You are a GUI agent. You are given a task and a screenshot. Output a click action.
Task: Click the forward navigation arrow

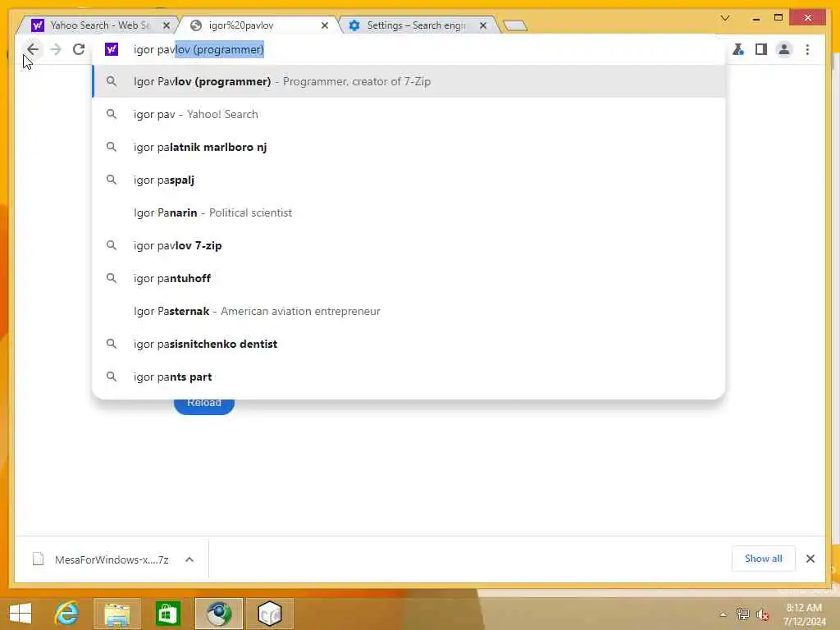coord(56,49)
